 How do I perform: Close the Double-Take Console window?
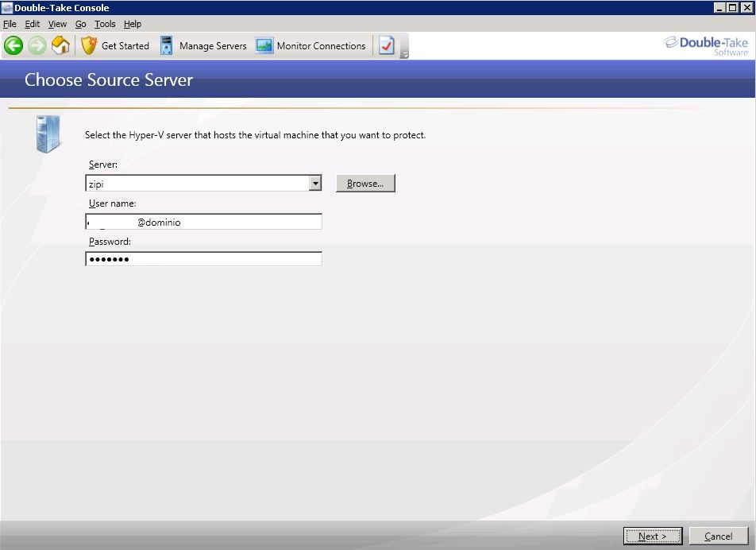tap(746, 7)
